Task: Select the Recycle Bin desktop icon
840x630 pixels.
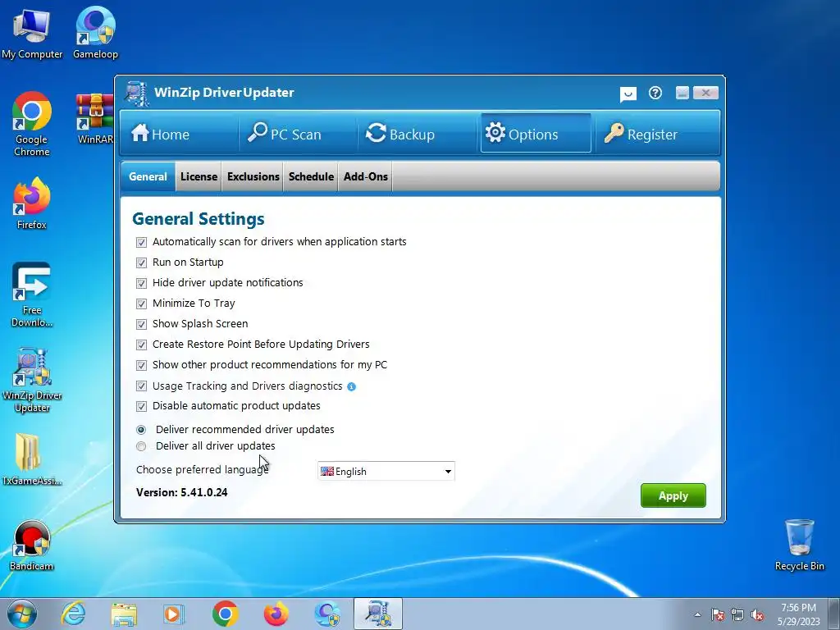Action: (x=799, y=546)
